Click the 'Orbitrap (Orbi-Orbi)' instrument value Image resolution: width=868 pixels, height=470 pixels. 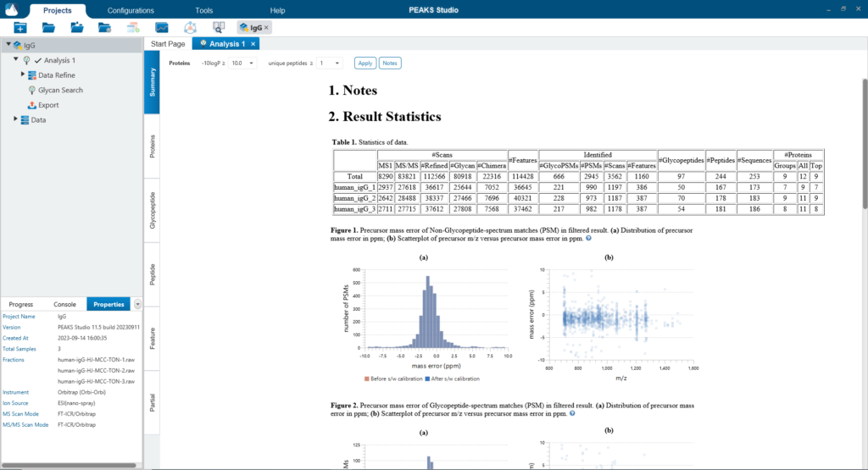[82, 393]
